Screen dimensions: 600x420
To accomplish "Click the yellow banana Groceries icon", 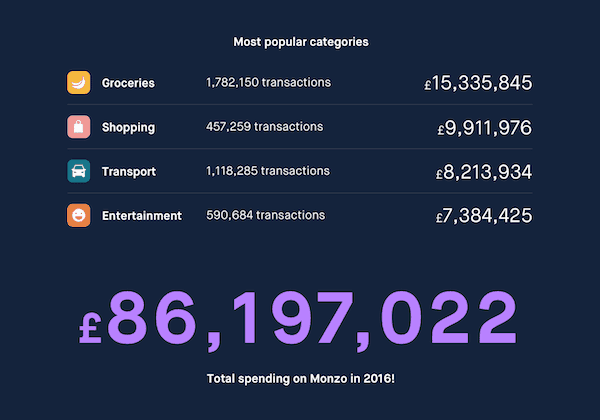I will [x=79, y=83].
